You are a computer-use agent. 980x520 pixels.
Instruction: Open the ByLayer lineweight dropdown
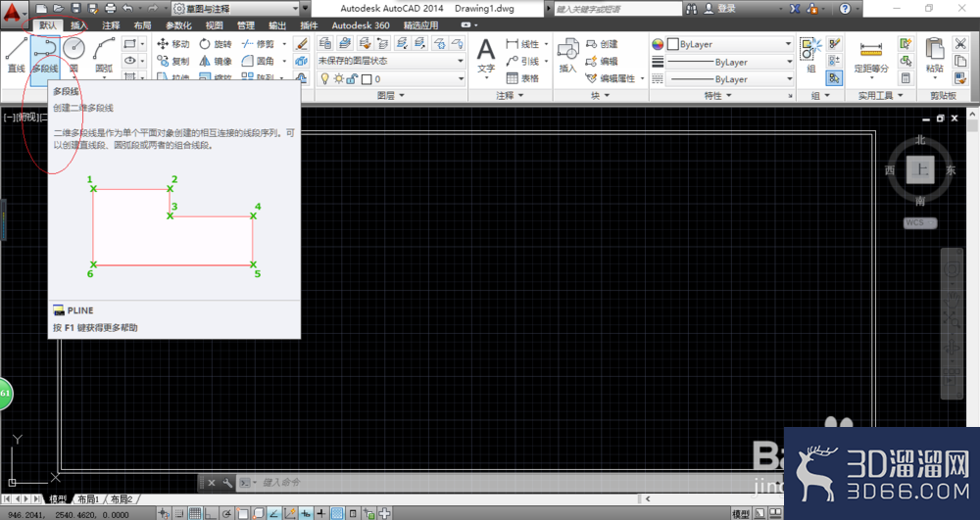coord(730,62)
